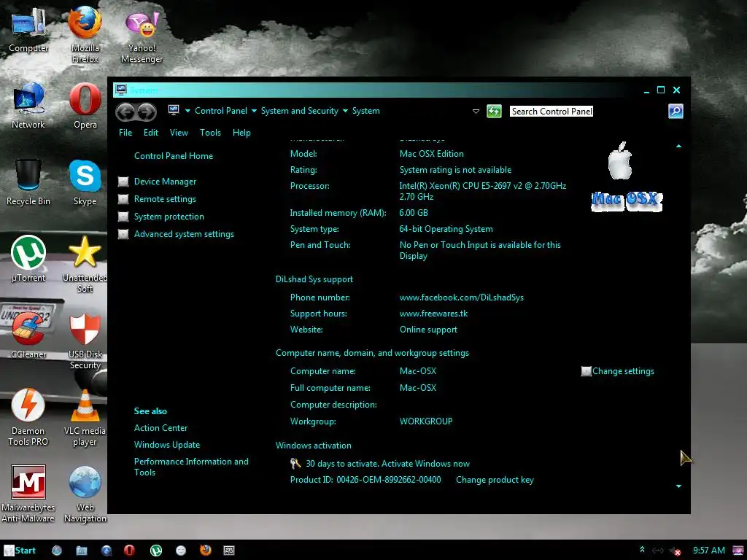Screen dimensions: 747x560
Task: Open the Device Manager link
Action: coord(165,182)
